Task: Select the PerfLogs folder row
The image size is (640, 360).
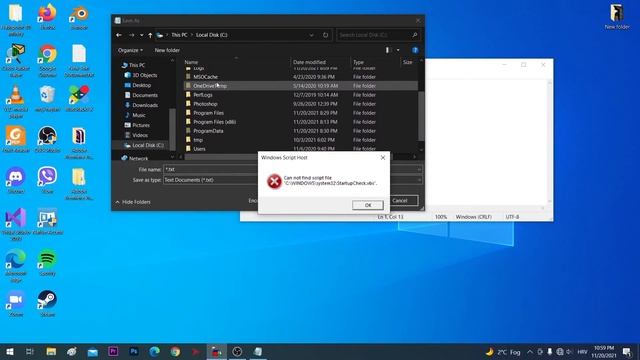Action: pyautogui.click(x=300, y=95)
